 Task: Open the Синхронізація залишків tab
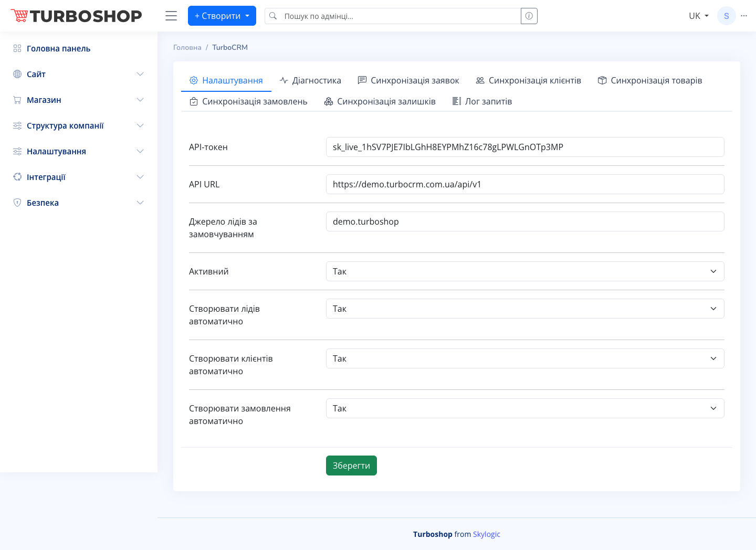tap(380, 101)
